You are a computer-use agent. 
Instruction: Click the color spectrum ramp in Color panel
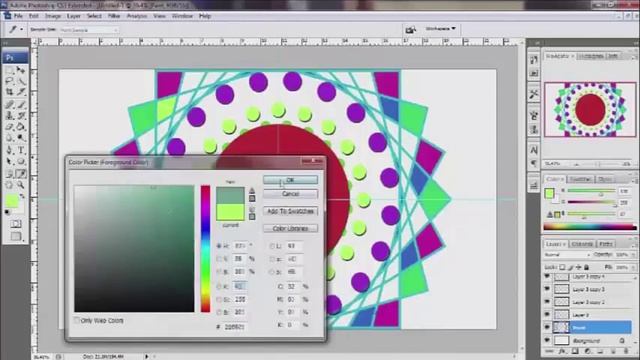[x=590, y=227]
